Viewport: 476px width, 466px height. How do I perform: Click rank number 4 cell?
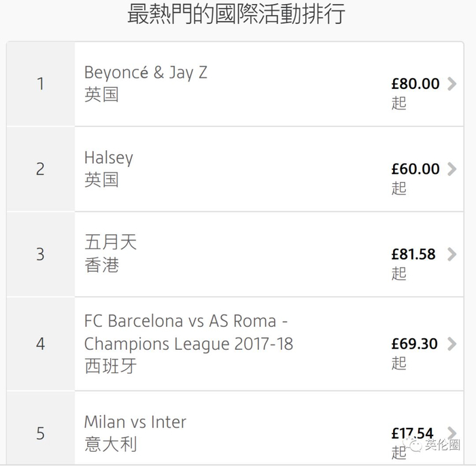(41, 344)
